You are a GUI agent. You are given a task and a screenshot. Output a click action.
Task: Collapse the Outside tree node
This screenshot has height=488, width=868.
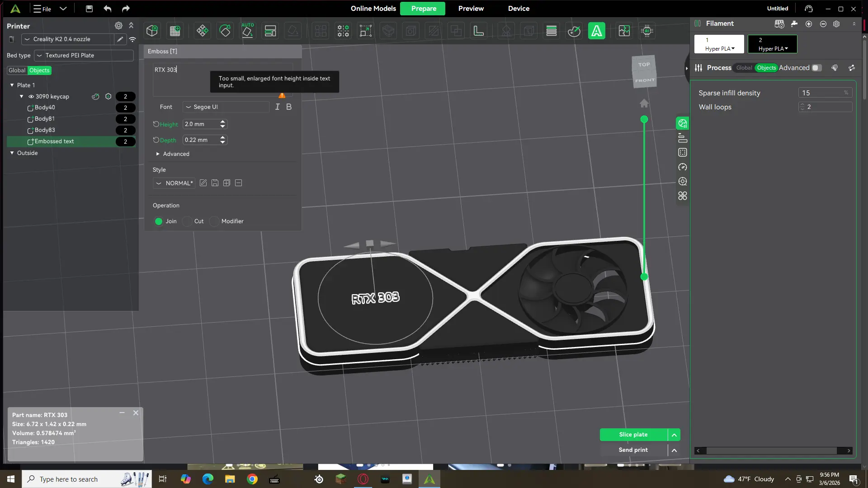tap(12, 153)
